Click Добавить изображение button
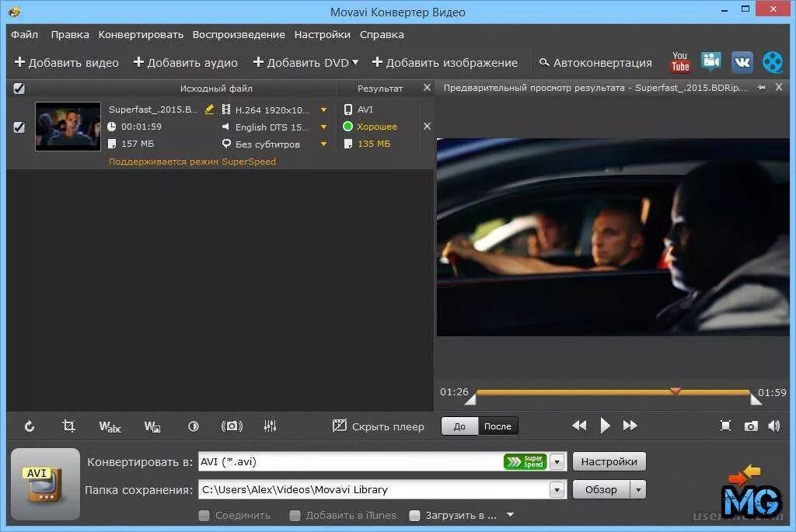This screenshot has height=532, width=796. coord(445,62)
